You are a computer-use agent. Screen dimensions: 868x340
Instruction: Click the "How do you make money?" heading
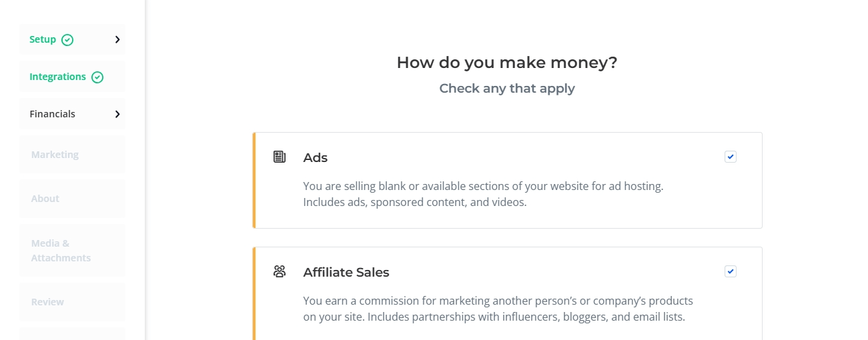point(507,63)
